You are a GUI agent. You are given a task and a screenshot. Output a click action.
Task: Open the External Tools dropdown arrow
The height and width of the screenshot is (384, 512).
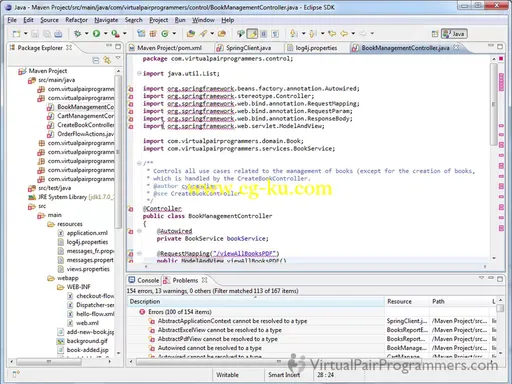click(x=125, y=33)
